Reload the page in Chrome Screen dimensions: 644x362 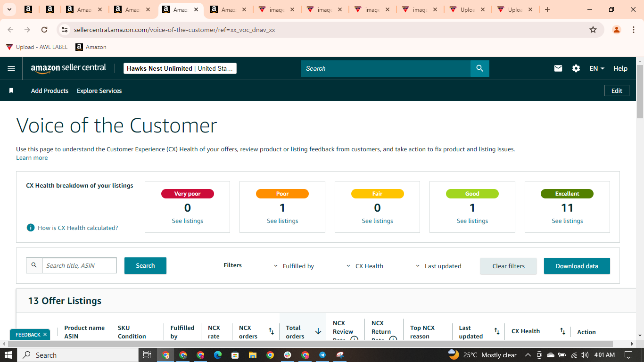point(44,30)
